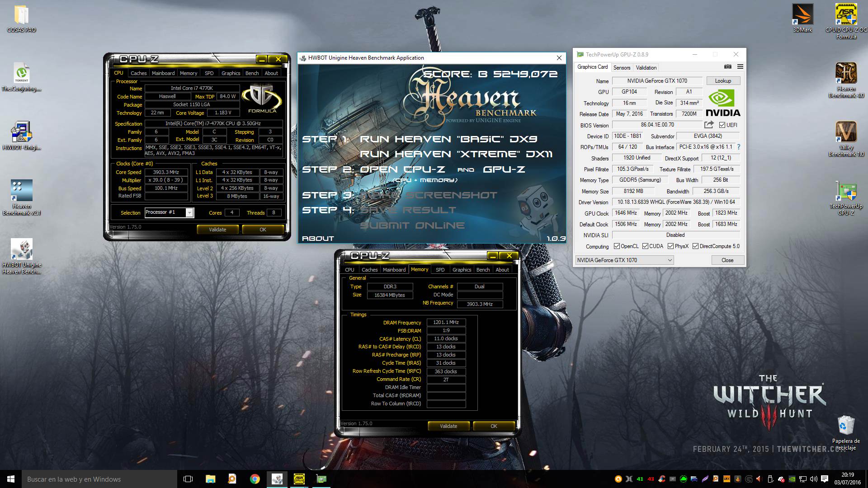
Task: Open Google Chrome from the taskbar
Action: [x=255, y=479]
